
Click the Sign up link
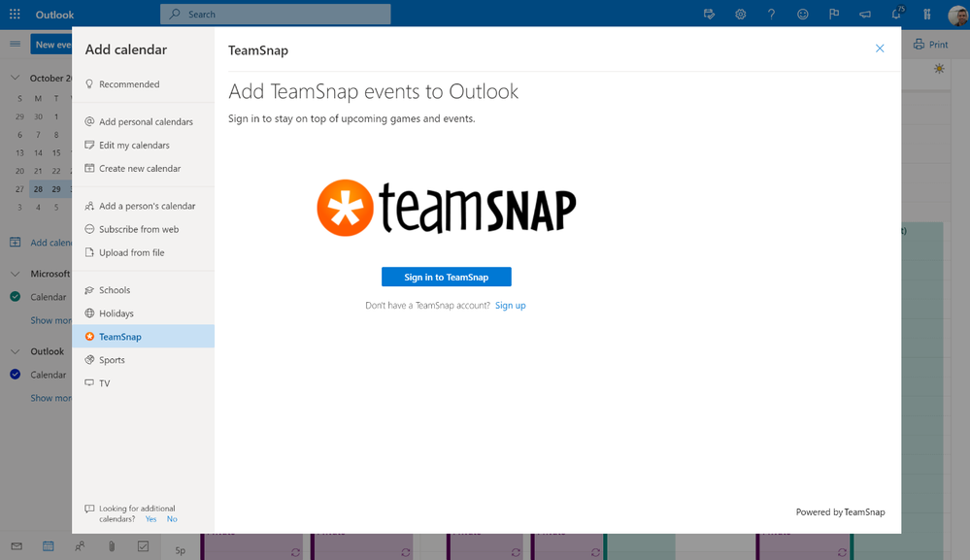[x=511, y=306]
